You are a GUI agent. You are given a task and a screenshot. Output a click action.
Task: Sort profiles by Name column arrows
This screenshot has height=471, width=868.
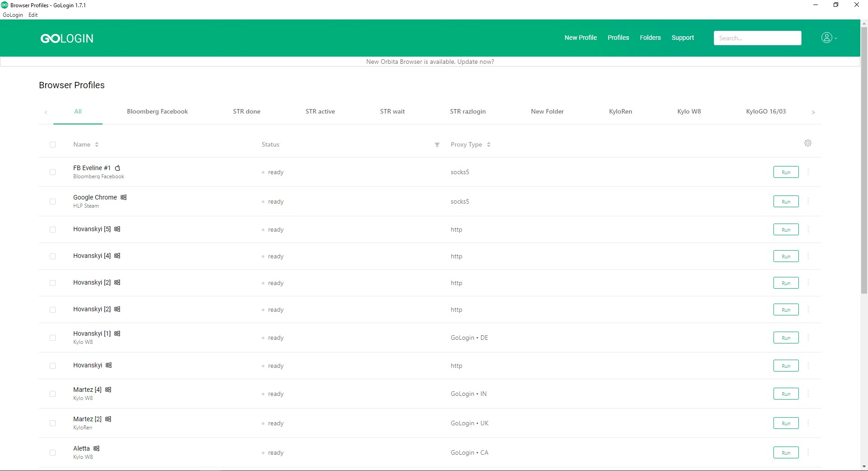[x=97, y=145]
